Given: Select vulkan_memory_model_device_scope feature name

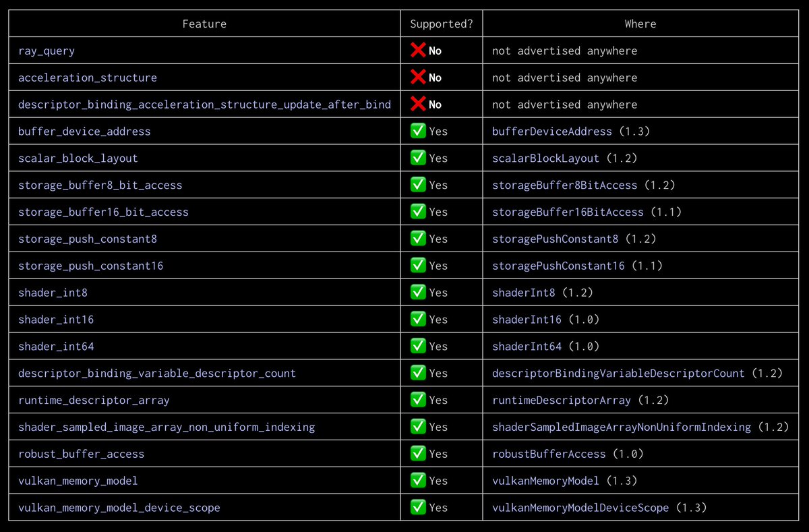Looking at the screenshot, I should [x=119, y=508].
